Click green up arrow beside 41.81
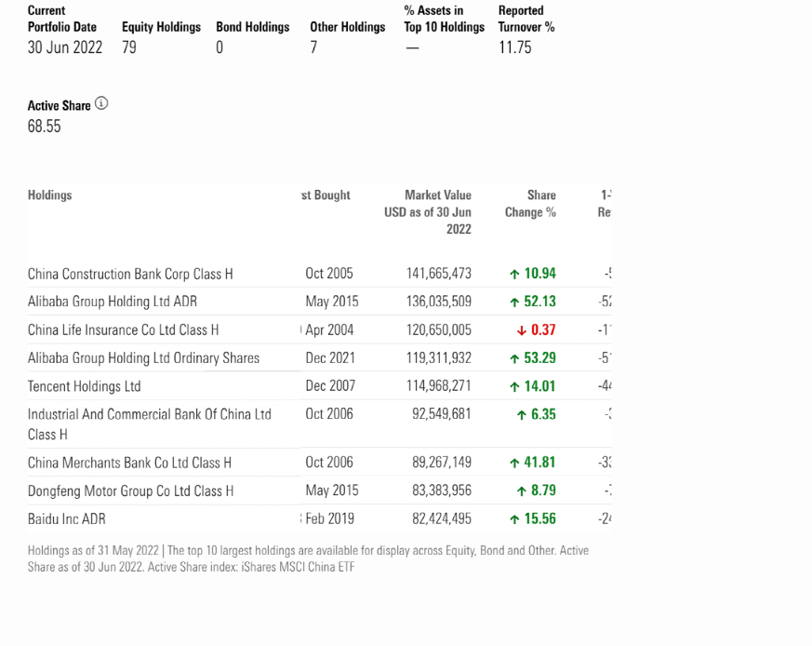This screenshot has width=812, height=646. pos(514,463)
